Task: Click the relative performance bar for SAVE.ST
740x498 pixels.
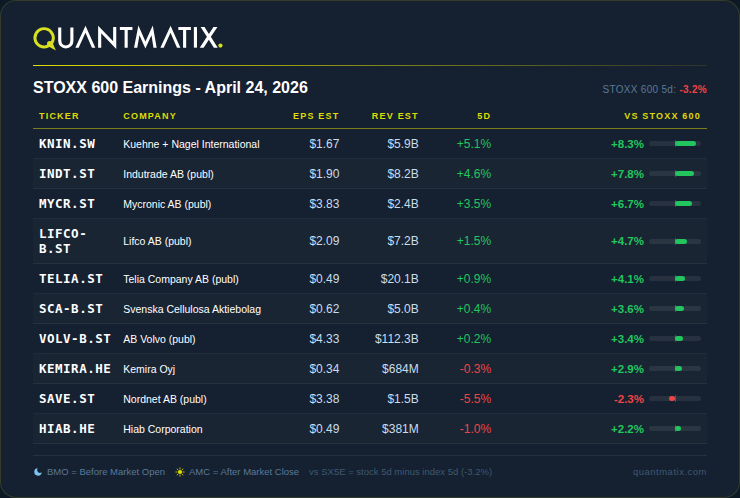Action: 675,399
